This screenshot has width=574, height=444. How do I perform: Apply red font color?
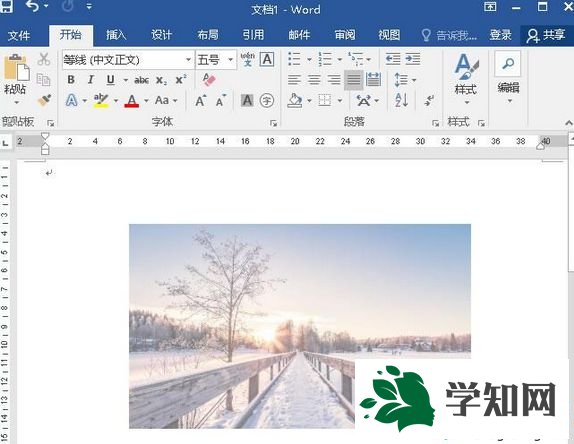click(132, 100)
